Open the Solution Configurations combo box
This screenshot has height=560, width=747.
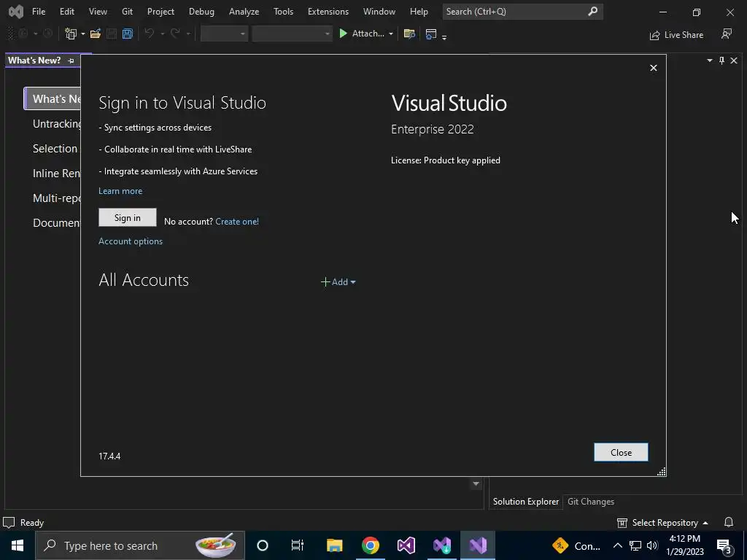[224, 34]
